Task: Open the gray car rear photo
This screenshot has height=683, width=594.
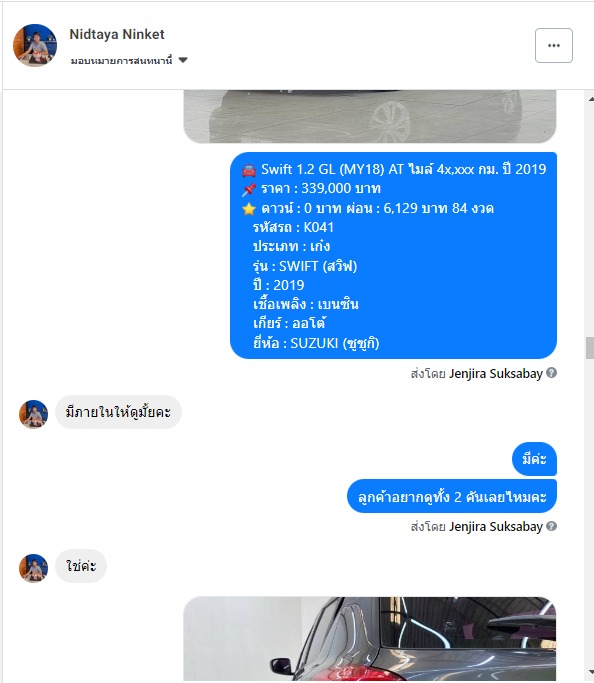Action: 370,638
